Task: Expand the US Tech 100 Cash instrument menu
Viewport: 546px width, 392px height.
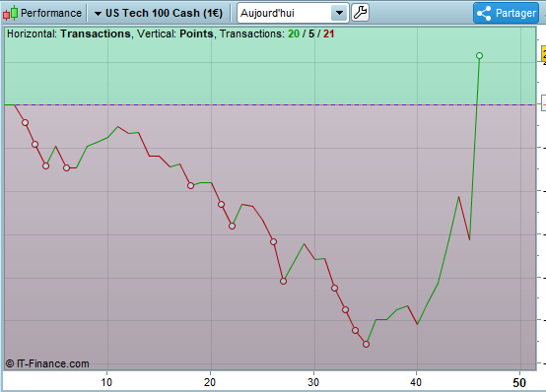Action: (x=98, y=14)
